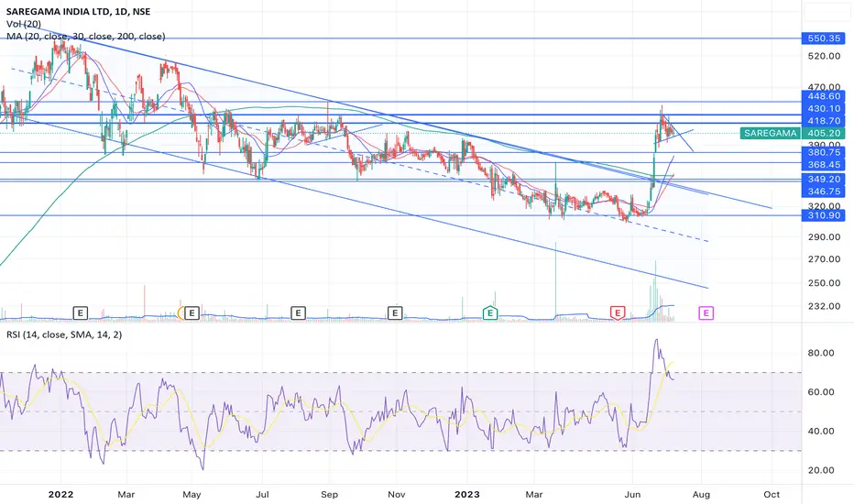Click the 405.20 current price label
This screenshot has width=854, height=504.
(x=824, y=133)
